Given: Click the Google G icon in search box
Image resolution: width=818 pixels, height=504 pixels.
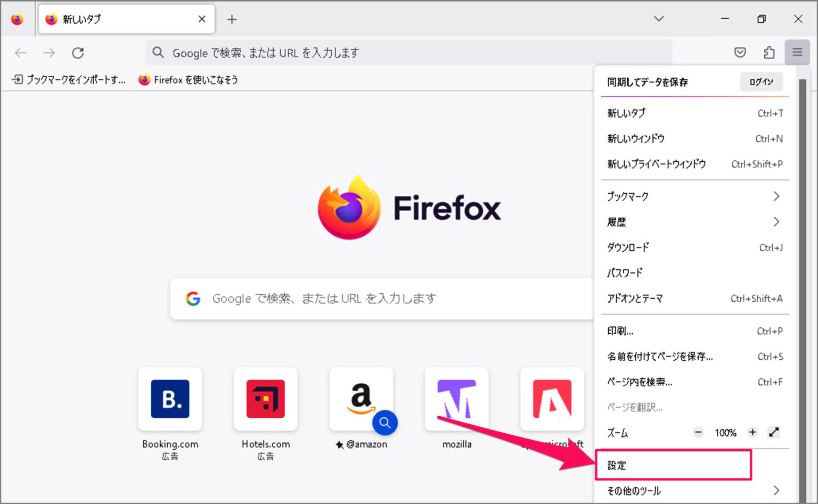Looking at the screenshot, I should coord(193,299).
